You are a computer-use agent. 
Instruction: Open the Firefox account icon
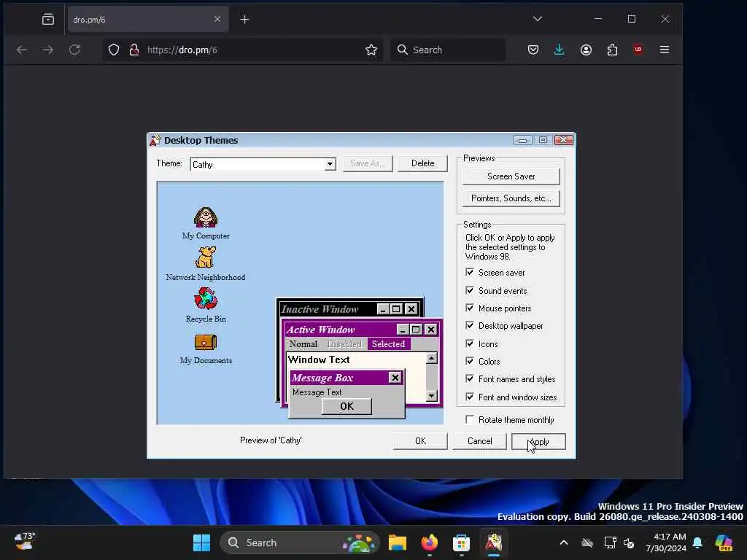coord(586,50)
